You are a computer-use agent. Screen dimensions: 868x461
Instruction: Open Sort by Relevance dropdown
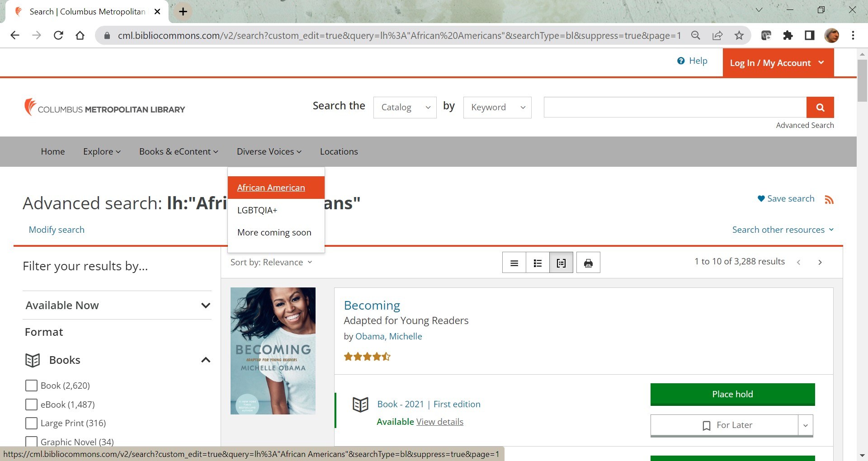[271, 262]
